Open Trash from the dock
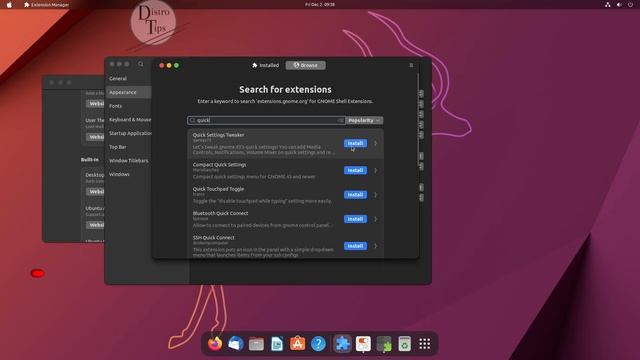The height and width of the screenshot is (360, 640). click(404, 344)
